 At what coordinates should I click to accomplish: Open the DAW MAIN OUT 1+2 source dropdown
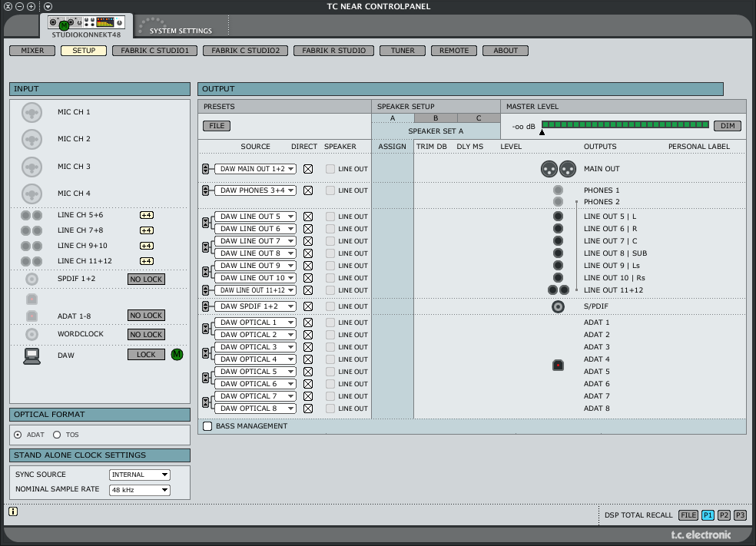pos(255,169)
